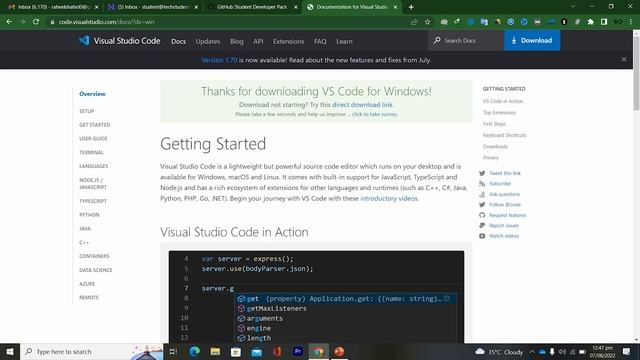Open the Extensions navigation item

289,41
